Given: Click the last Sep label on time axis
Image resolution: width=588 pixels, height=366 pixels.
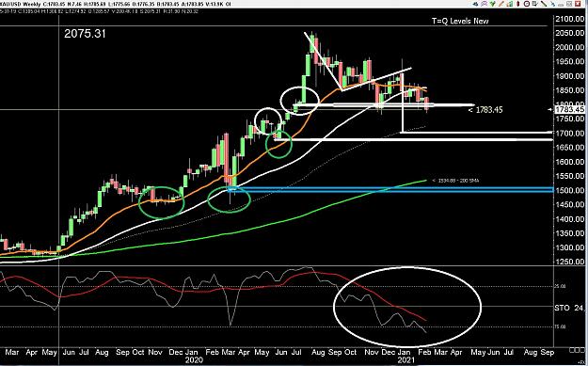Looking at the screenshot, I should [548, 353].
